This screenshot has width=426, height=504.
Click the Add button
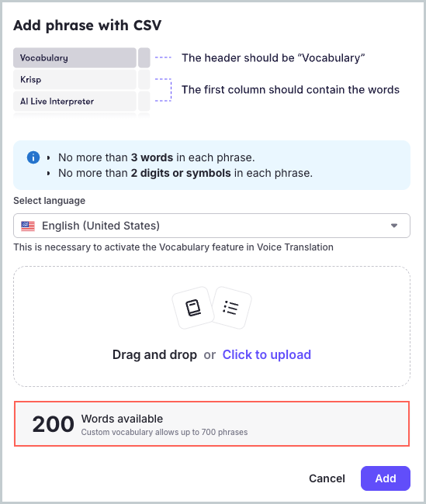click(386, 478)
